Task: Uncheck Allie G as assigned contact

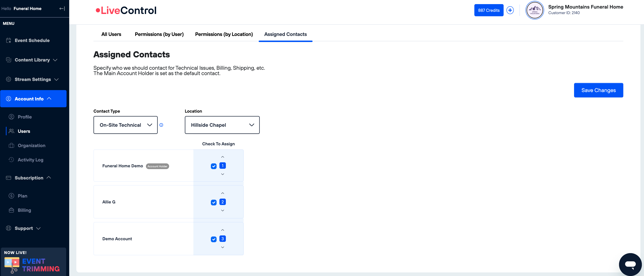Action: [214, 202]
